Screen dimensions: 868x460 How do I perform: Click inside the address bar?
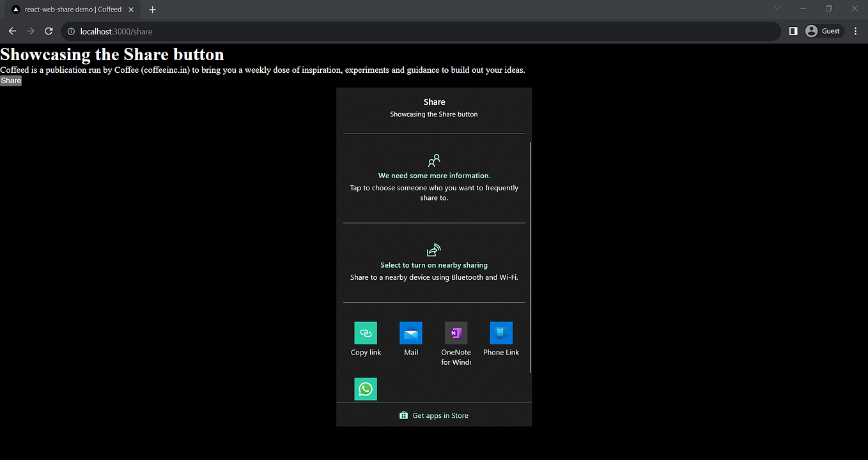[x=256, y=31]
